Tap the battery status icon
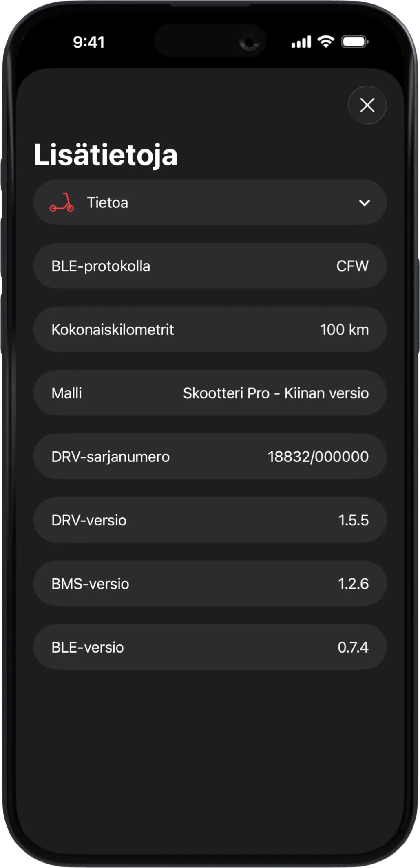 point(355,42)
